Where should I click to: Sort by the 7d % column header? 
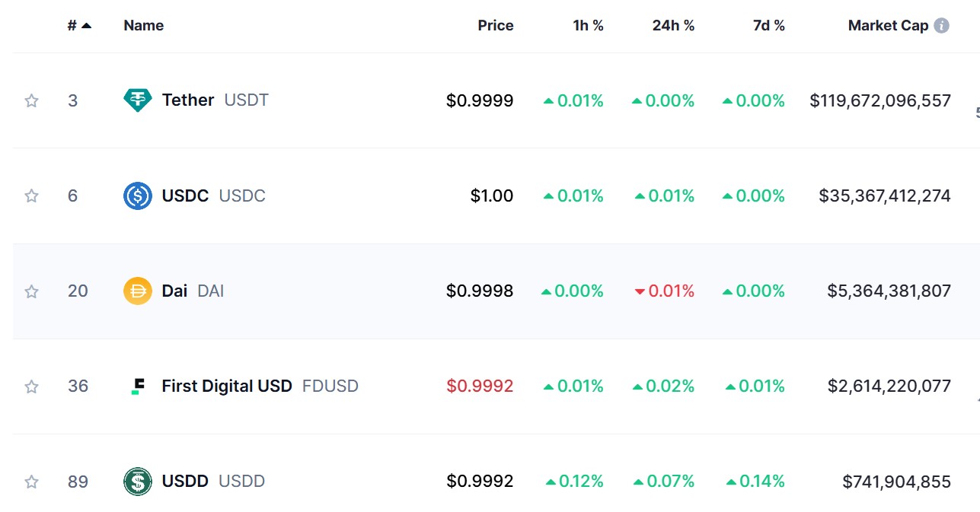pos(767,25)
